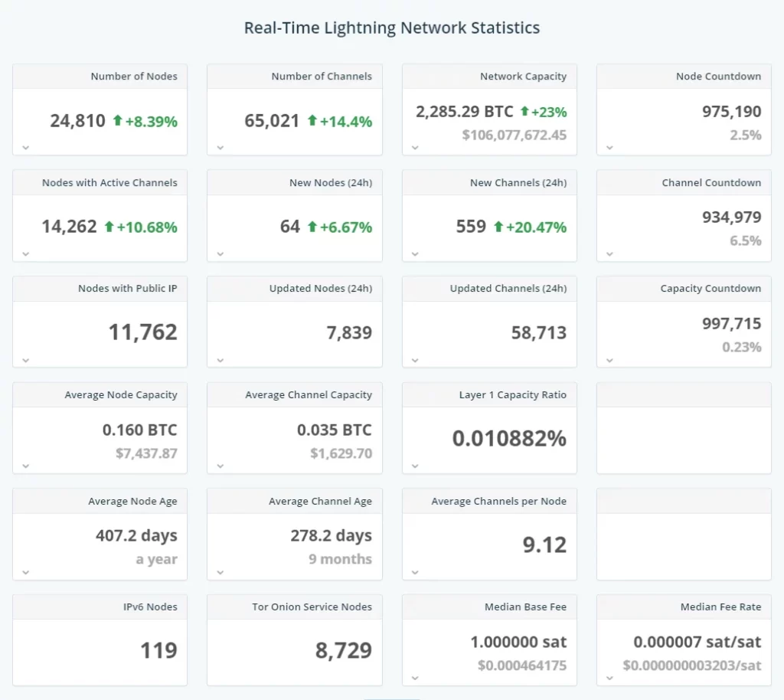Expand the Updated Nodes (24h) card chevron
Image resolution: width=784 pixels, height=700 pixels.
pyautogui.click(x=220, y=360)
